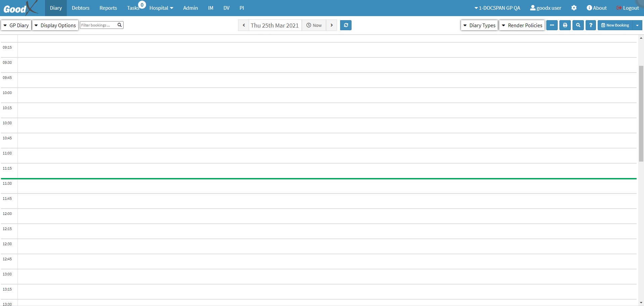Click the print diary icon
644x306 pixels.
(x=565, y=25)
